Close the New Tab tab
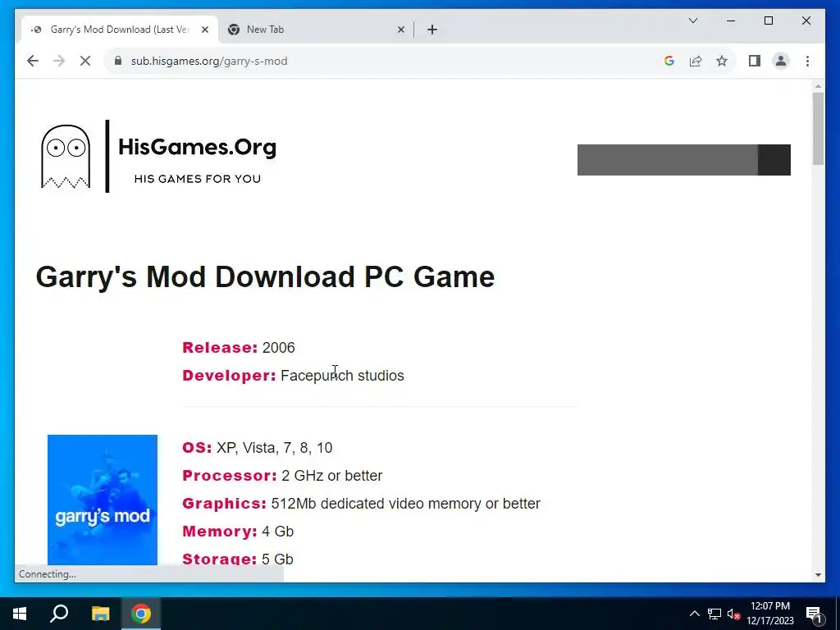This screenshot has height=630, width=840. pyautogui.click(x=400, y=30)
